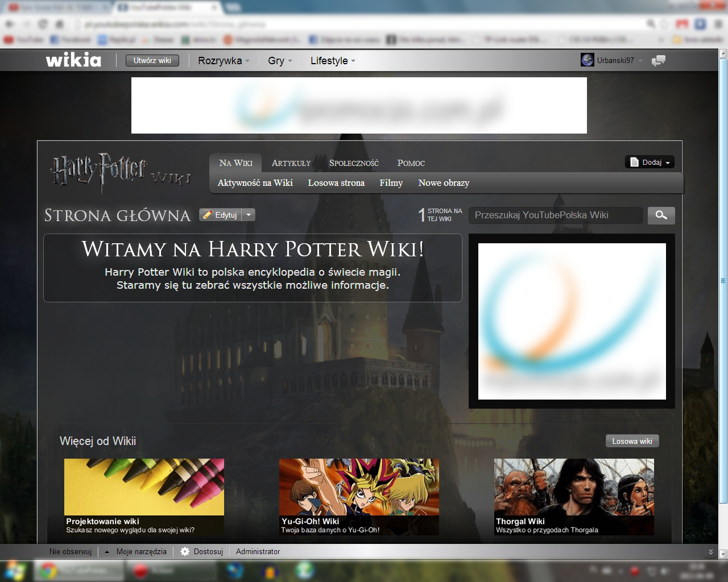728x582 pixels.
Task: Click the page icon on Dodaj button
Action: 635,162
